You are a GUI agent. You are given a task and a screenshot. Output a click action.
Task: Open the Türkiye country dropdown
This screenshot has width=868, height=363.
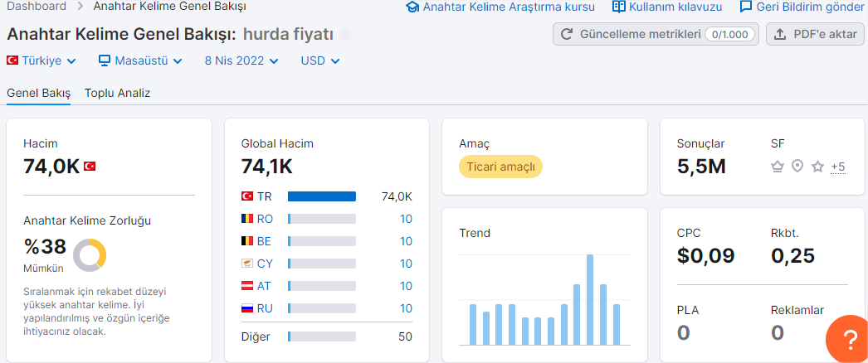(x=41, y=60)
